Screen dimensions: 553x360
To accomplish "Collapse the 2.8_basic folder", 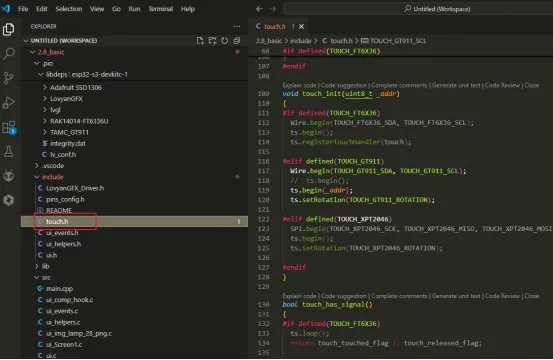I will pyautogui.click(x=51, y=52).
